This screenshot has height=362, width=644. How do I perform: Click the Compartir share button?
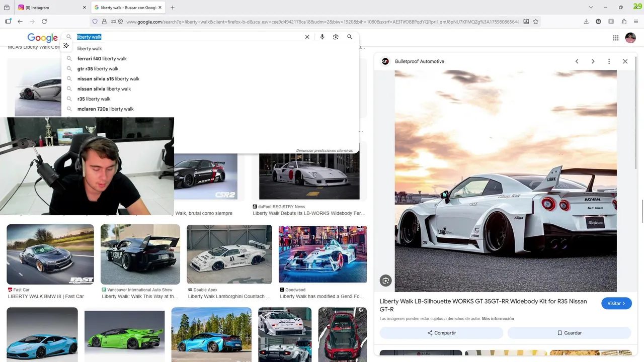(x=441, y=333)
